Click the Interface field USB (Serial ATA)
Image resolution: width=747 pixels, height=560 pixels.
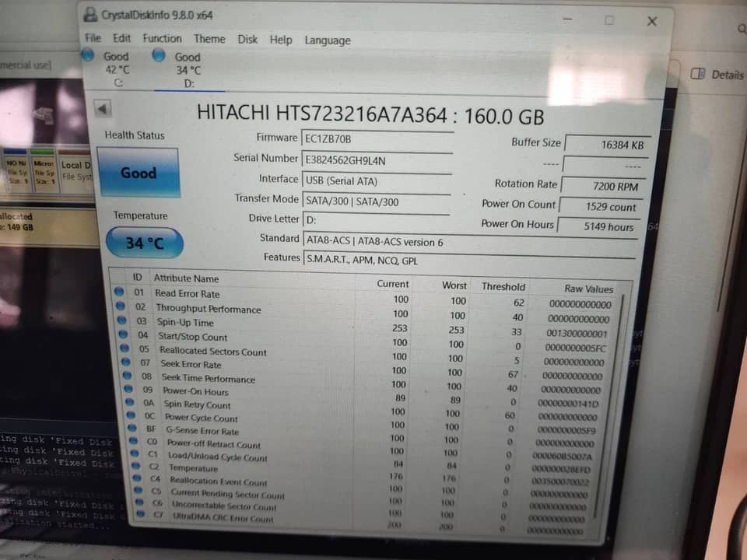tap(377, 181)
